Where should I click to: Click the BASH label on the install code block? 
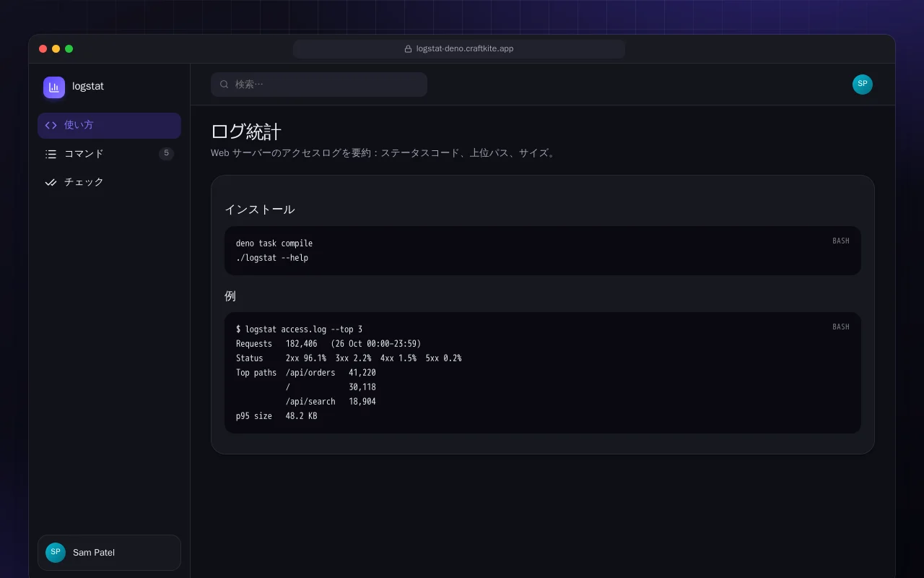pyautogui.click(x=841, y=241)
